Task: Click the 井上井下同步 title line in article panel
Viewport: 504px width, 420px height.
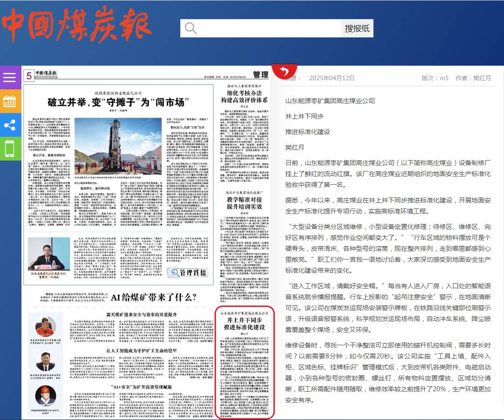Action: 304,116
